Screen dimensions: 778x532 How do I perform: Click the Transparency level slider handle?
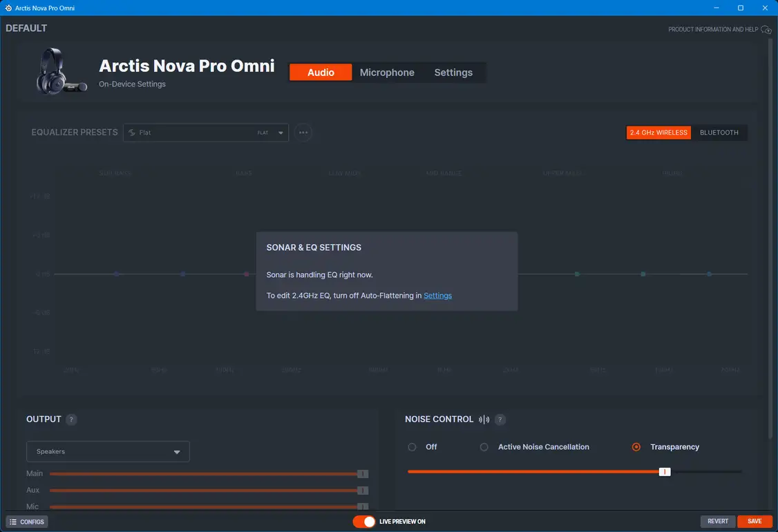[665, 472]
